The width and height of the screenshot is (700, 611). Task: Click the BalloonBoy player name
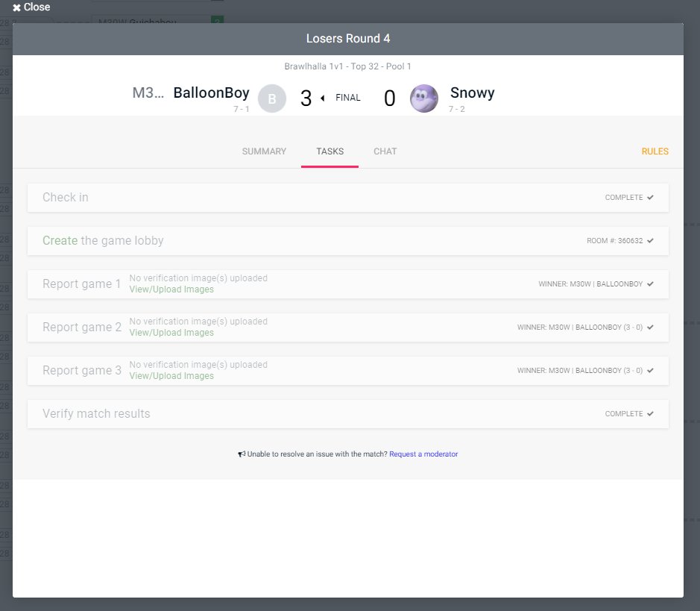tap(211, 93)
